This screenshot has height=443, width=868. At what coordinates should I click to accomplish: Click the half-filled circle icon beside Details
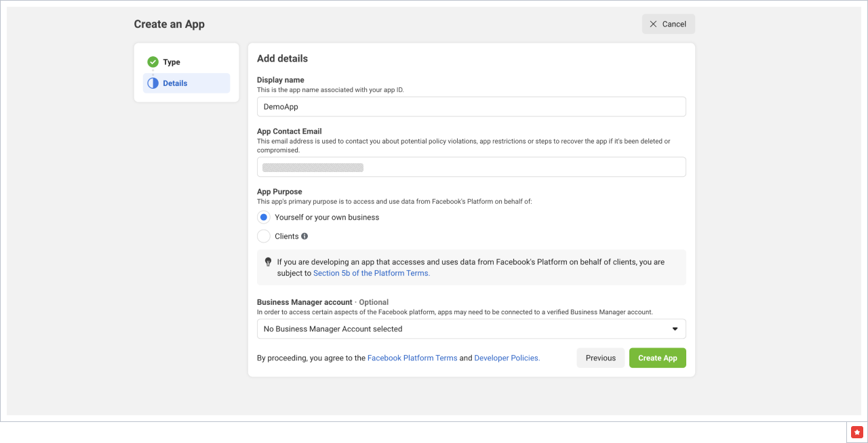point(153,83)
